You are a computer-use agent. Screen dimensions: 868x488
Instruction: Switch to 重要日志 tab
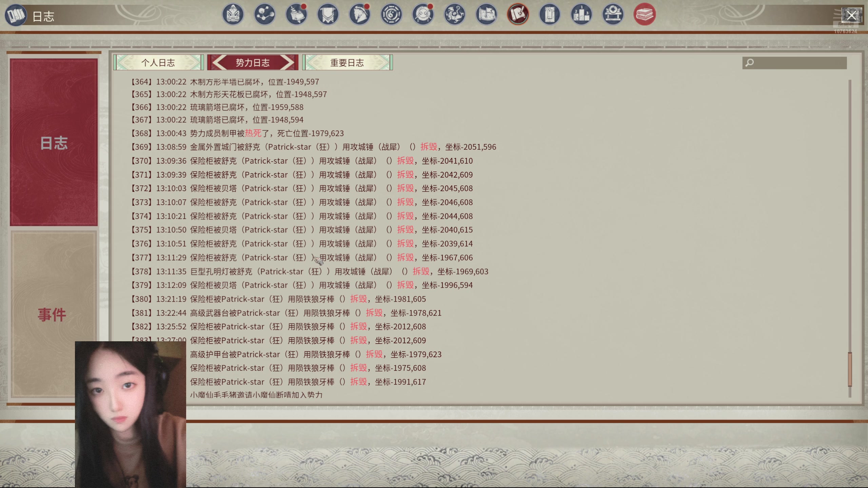347,63
